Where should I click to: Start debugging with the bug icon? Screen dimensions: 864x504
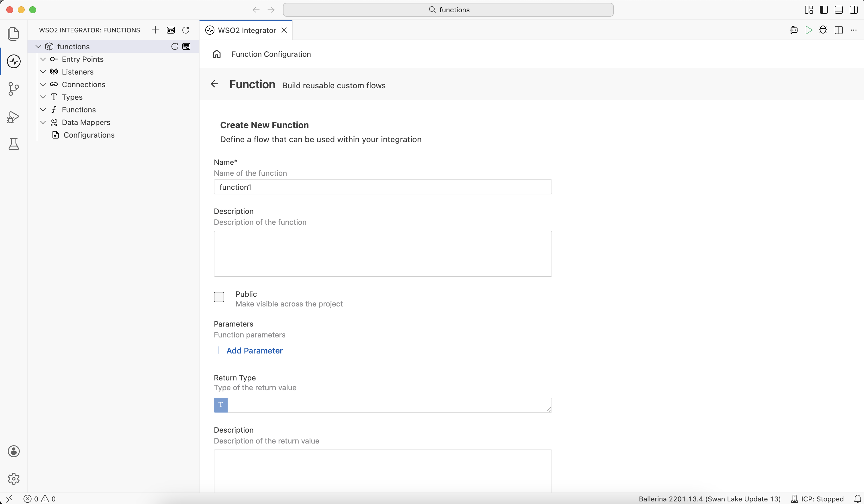click(823, 30)
